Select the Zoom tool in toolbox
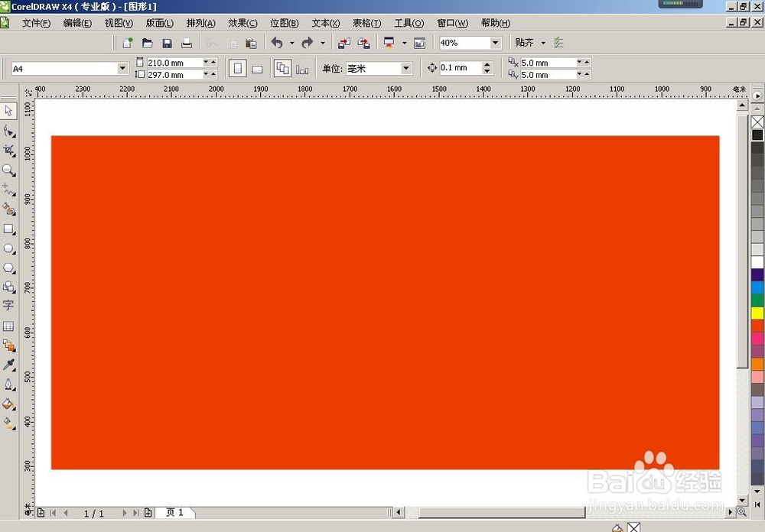 point(8,170)
